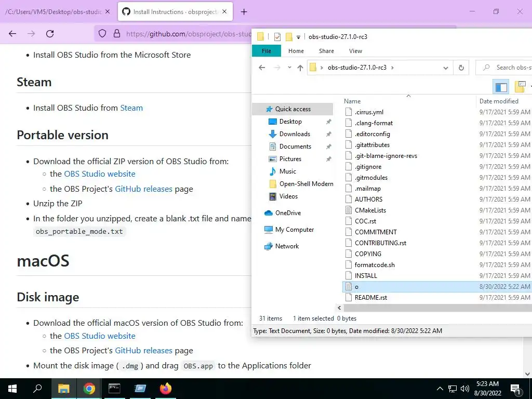This screenshot has width=532, height=399.
Task: Open the Quick Access Toolbar customize arrow
Action: pyautogui.click(x=298, y=37)
